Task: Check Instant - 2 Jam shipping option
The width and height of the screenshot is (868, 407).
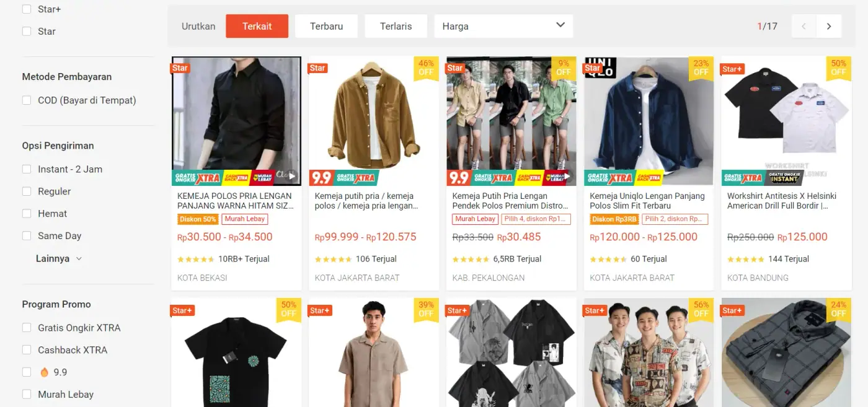Action: (27, 169)
